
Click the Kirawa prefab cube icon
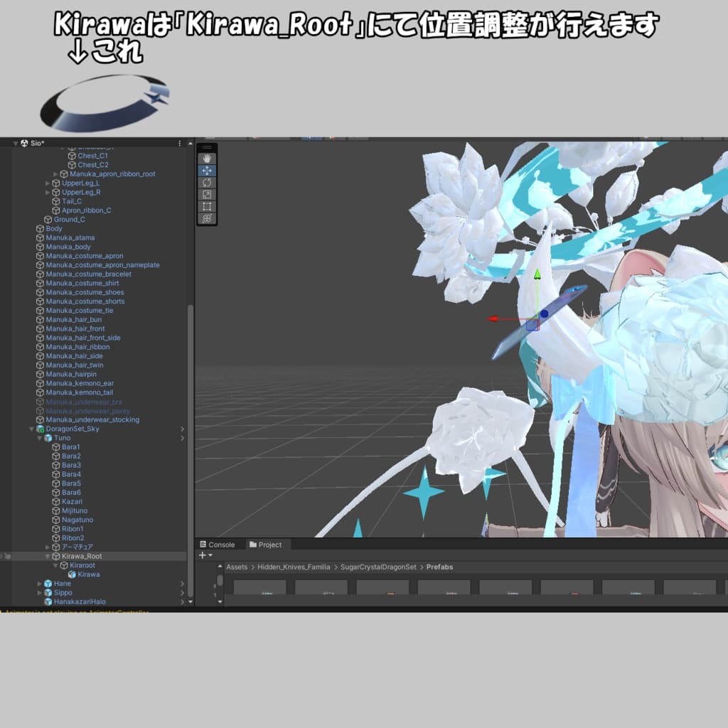point(72,574)
